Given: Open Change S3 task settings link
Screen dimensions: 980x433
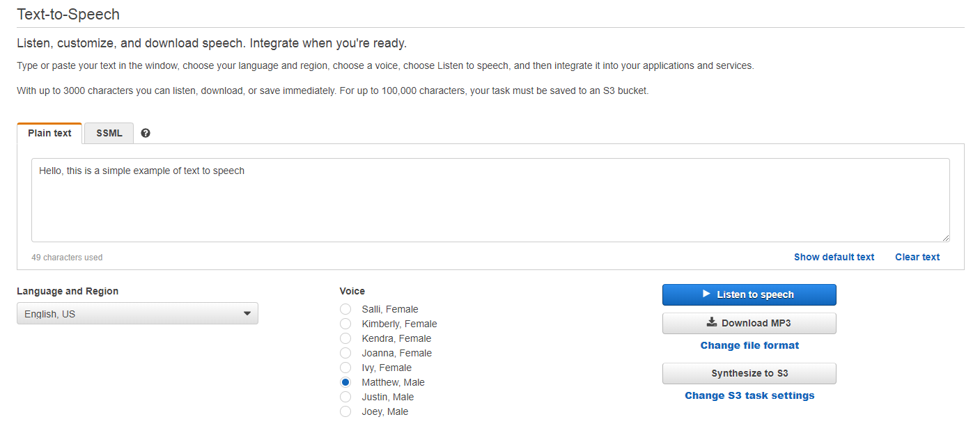Looking at the screenshot, I should coord(749,395).
